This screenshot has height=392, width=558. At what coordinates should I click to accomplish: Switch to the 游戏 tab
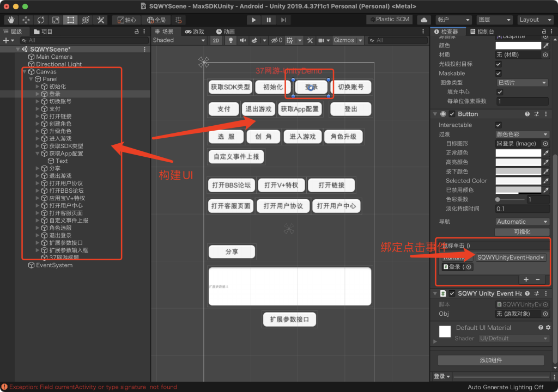[x=195, y=32]
